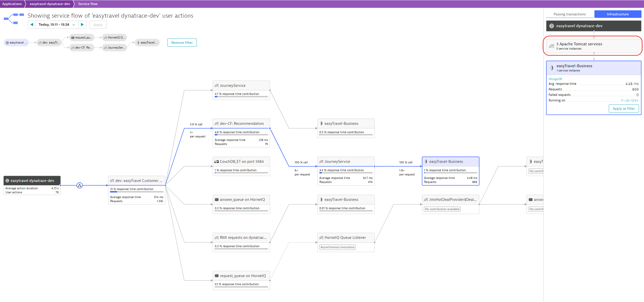The image size is (644, 302).
Task: Expand 3 Apache Tomcat services panel
Action: tap(594, 46)
